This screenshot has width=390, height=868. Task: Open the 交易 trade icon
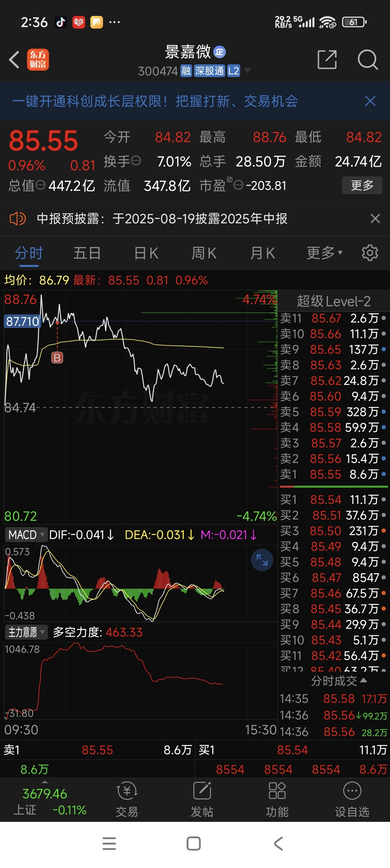pos(127,800)
